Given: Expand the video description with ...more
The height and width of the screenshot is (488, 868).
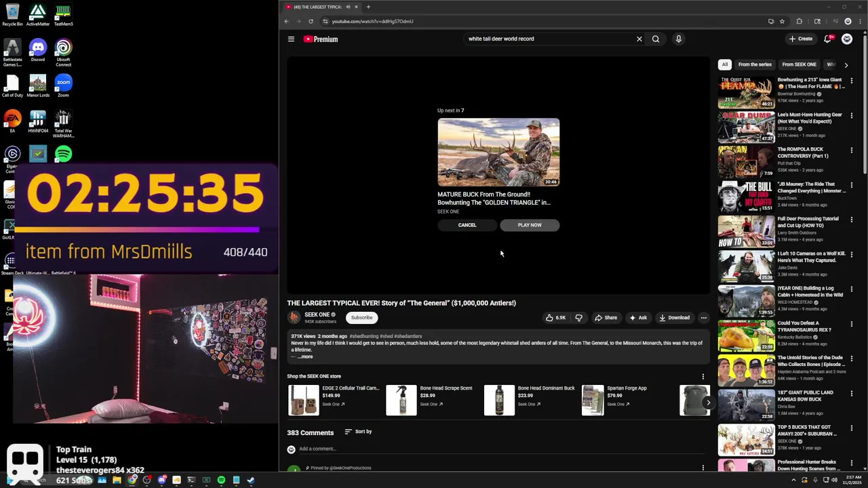Looking at the screenshot, I should [x=305, y=357].
